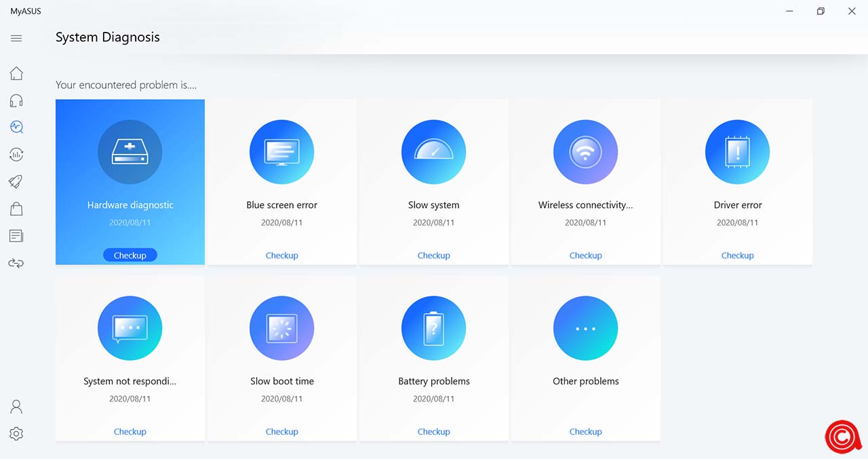This screenshot has height=459, width=868.
Task: Open the link icon in sidebar
Action: pyautogui.click(x=16, y=263)
